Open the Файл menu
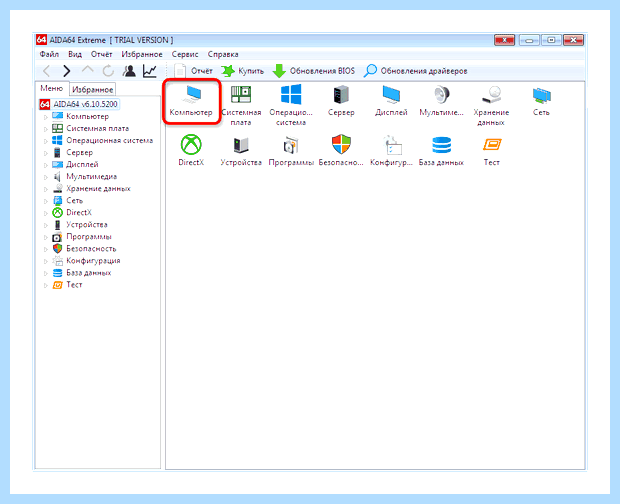This screenshot has width=620, height=504. pyautogui.click(x=49, y=54)
